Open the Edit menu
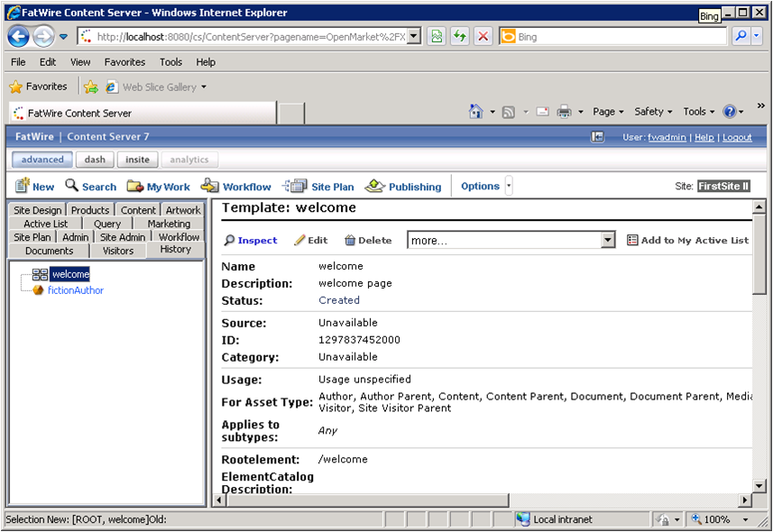Screen dimensions: 773x532 (48, 62)
